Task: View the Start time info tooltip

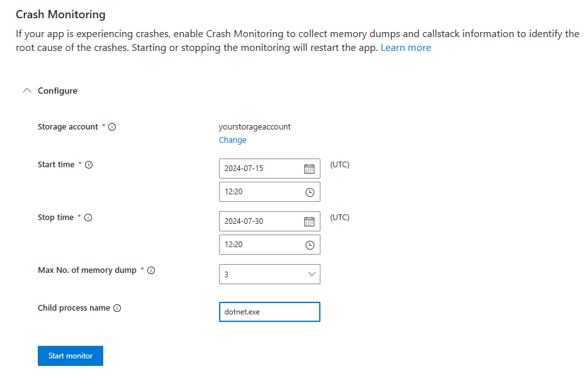Action: [88, 165]
